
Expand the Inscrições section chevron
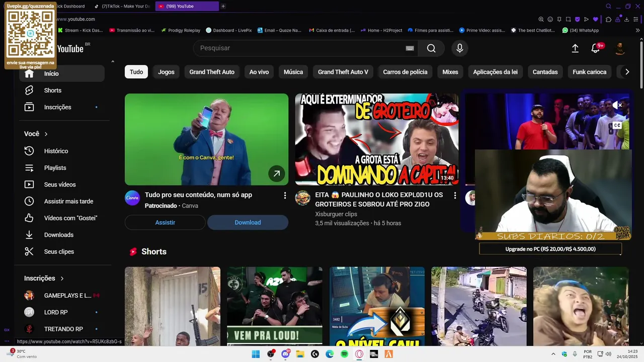click(62, 279)
